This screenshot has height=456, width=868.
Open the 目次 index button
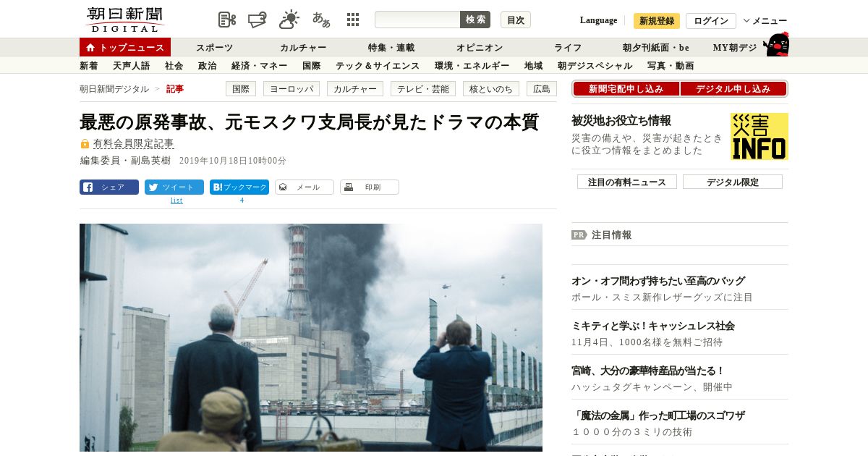(x=516, y=20)
